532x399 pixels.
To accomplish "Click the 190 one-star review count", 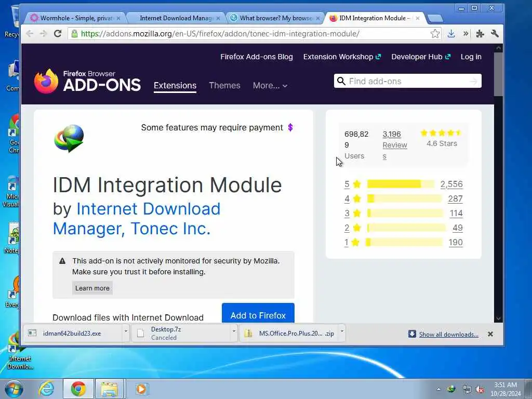I will [456, 243].
